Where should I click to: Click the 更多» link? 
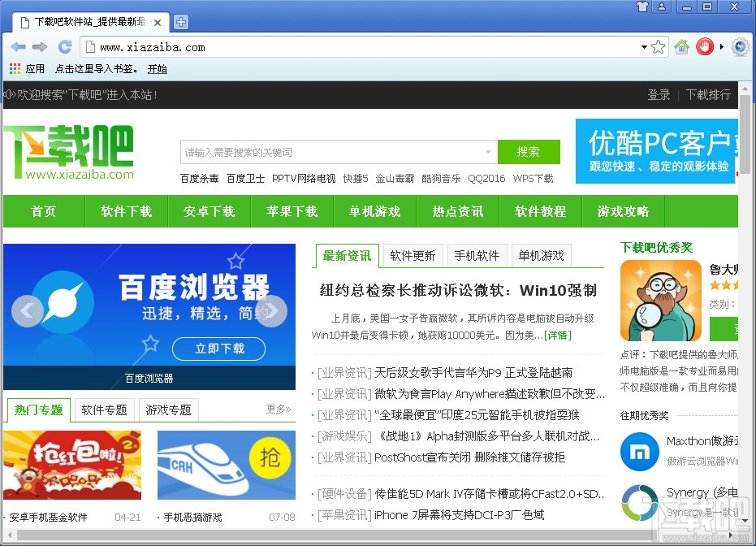pyautogui.click(x=279, y=409)
